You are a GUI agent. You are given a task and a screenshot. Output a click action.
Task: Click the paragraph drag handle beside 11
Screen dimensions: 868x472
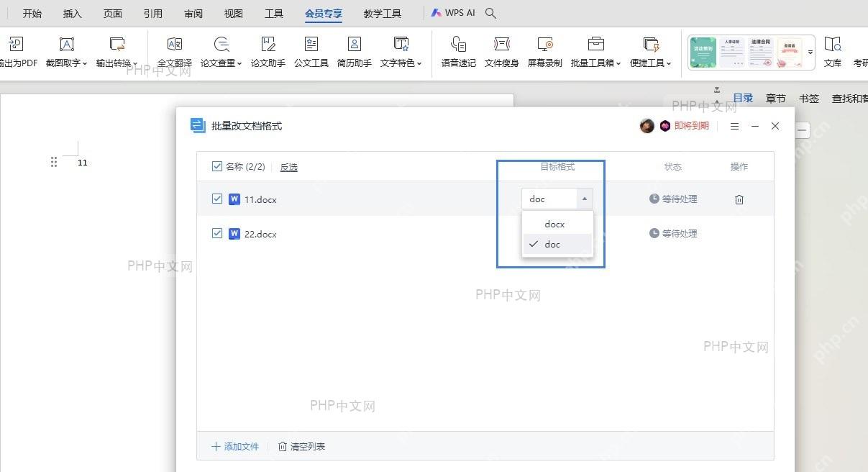(54, 162)
